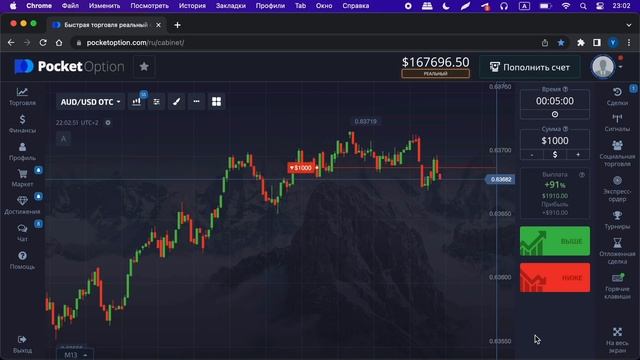
Task: Click the Время help question icon
Action: pyautogui.click(x=565, y=89)
